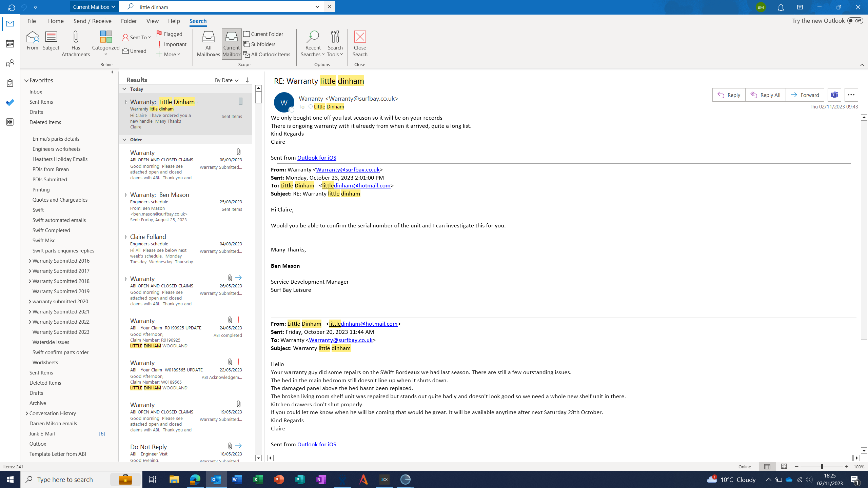Open the By Date sort dropdown

[226, 80]
